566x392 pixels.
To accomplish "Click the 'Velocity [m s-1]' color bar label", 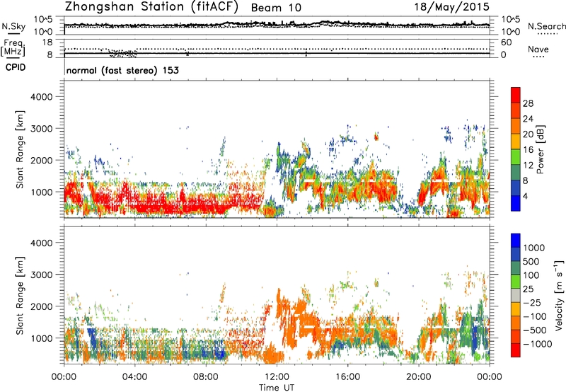I will pyautogui.click(x=559, y=295).
